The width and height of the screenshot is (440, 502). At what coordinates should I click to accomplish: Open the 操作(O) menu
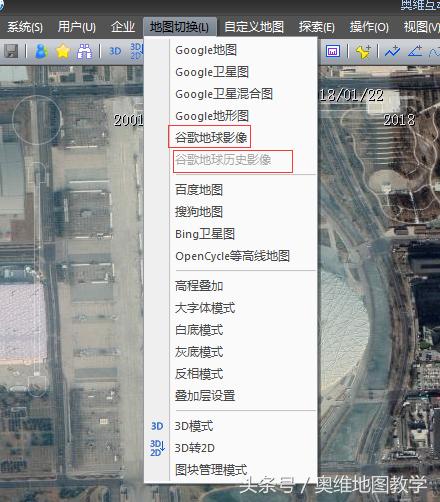pyautogui.click(x=369, y=27)
